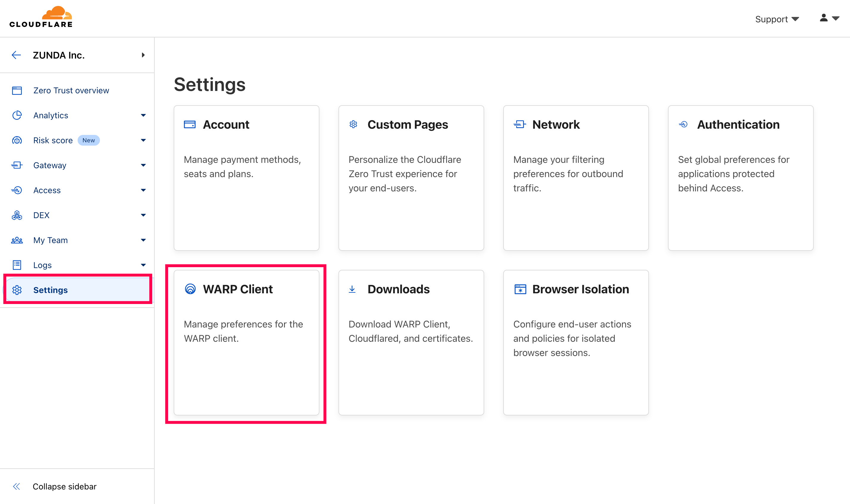The width and height of the screenshot is (850, 504).
Task: Click the Settings page heading
Action: [210, 85]
